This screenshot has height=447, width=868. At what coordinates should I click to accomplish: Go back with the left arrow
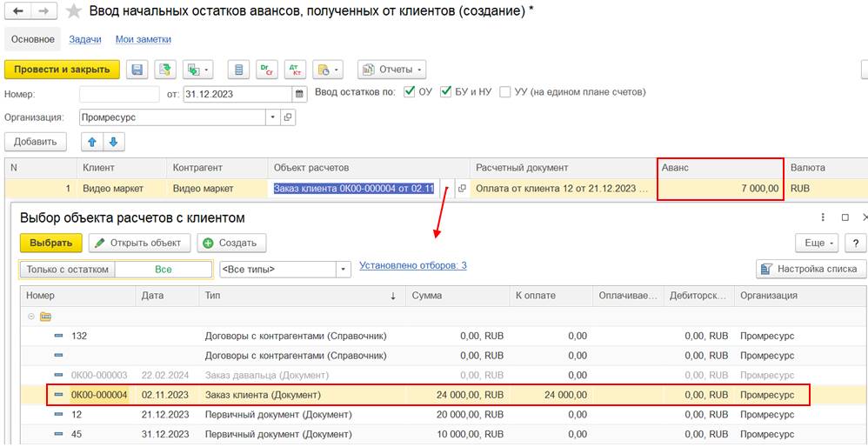tap(18, 11)
